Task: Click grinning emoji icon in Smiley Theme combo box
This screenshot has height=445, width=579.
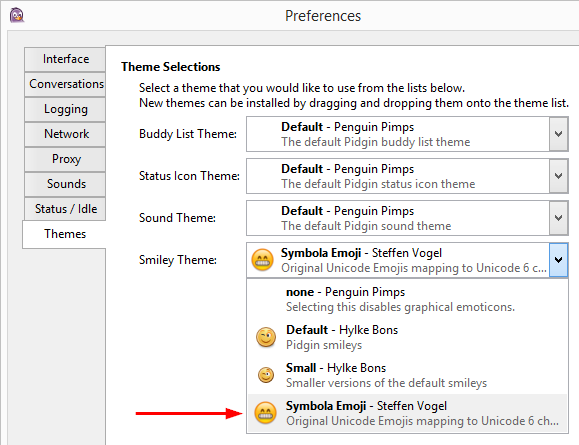Action: coord(263,260)
